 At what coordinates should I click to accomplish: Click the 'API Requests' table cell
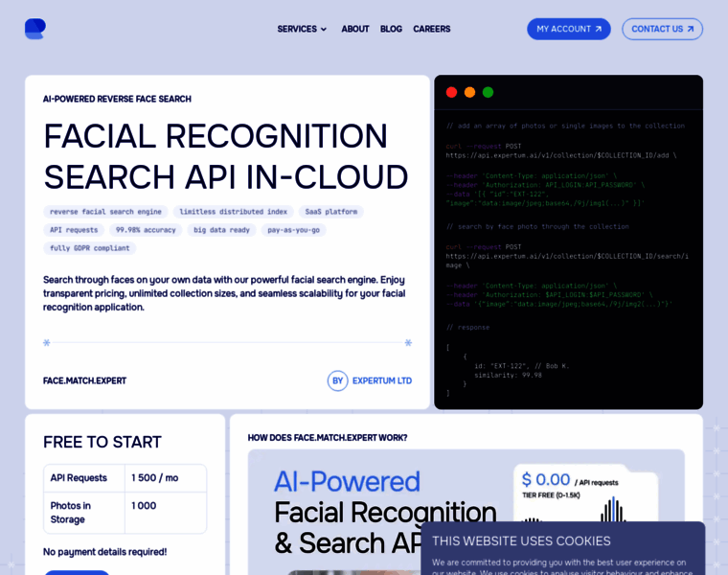point(84,478)
